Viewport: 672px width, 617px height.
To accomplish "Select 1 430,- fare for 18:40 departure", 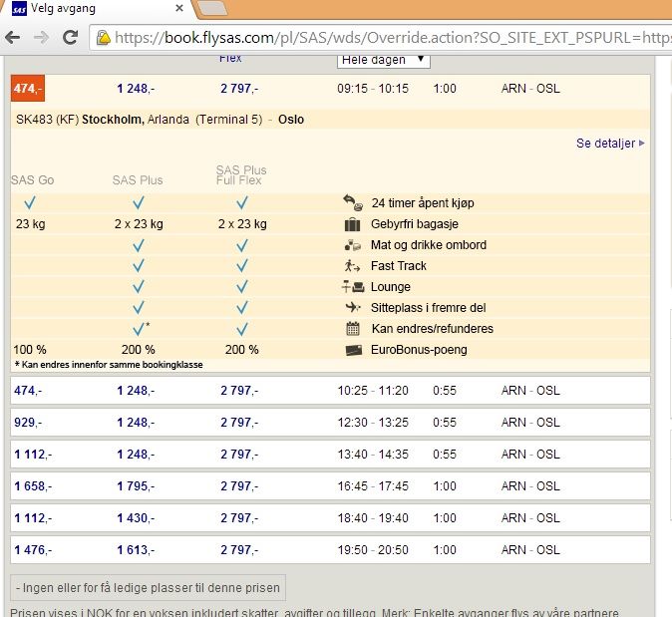I will (x=136, y=518).
